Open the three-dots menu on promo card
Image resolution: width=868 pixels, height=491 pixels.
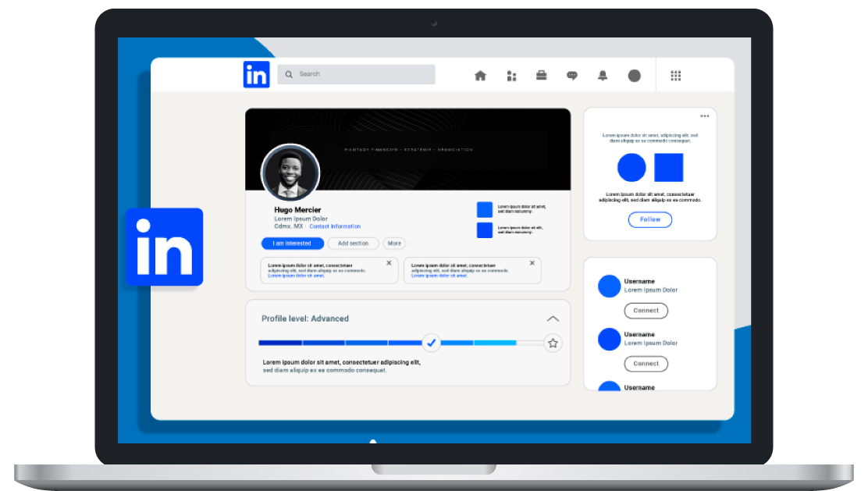point(705,116)
